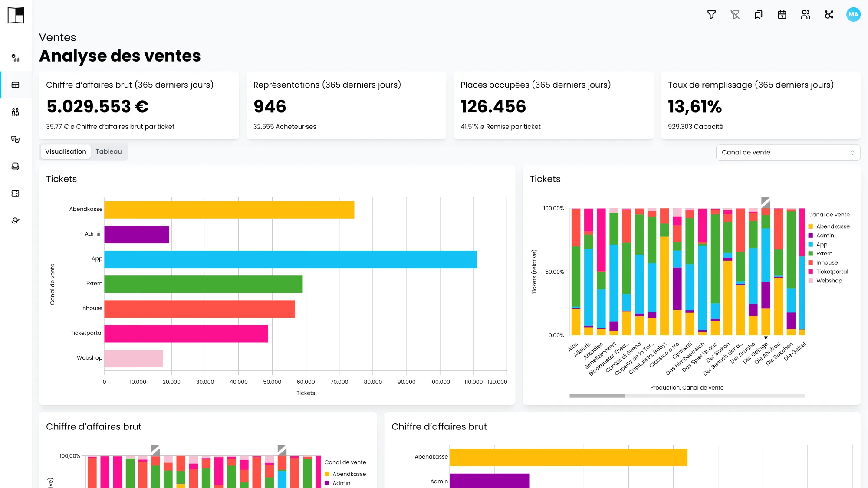Toggle Abendkasse legend swatch in Tickets chart
The image size is (868, 488).
pos(810,226)
